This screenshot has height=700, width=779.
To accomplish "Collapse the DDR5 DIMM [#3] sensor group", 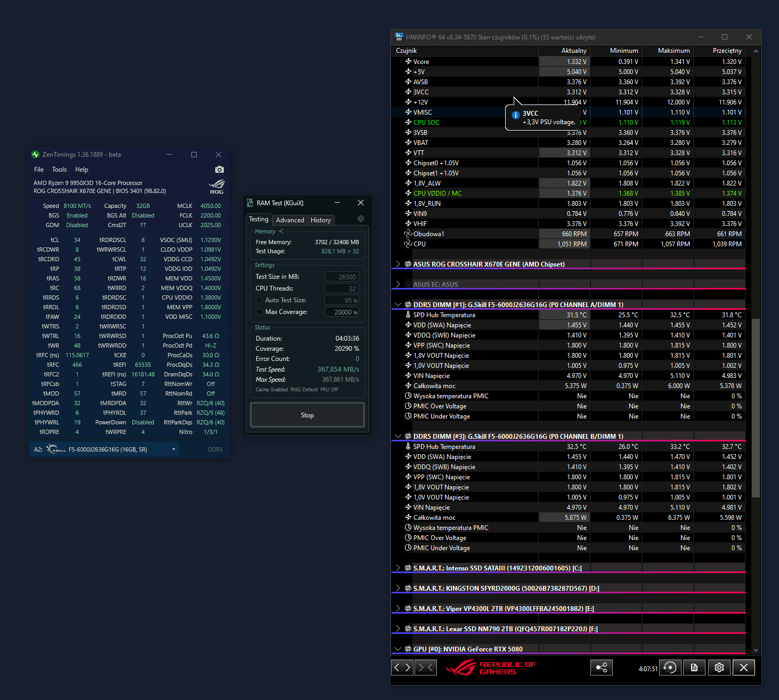I will coord(397,437).
